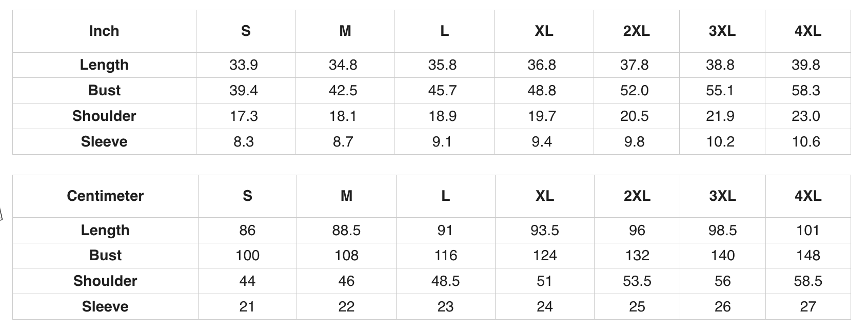The height and width of the screenshot is (333, 868).
Task: Select the 33.9 length value for size S
Action: point(244,65)
